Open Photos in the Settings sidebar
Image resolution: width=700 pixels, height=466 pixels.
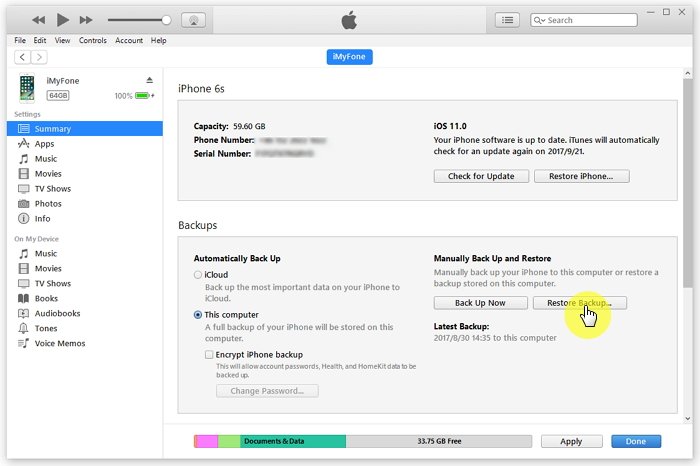point(48,204)
